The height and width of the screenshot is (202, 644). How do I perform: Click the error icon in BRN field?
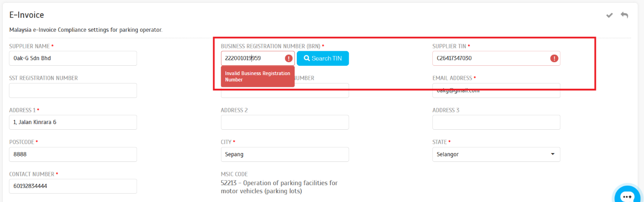(x=289, y=58)
